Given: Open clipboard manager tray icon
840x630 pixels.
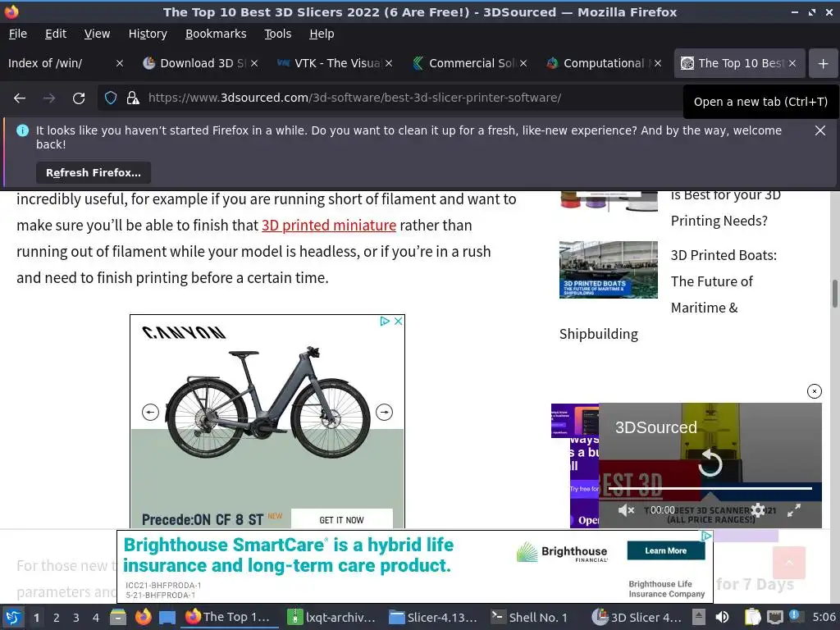Looking at the screenshot, I should point(752,617).
